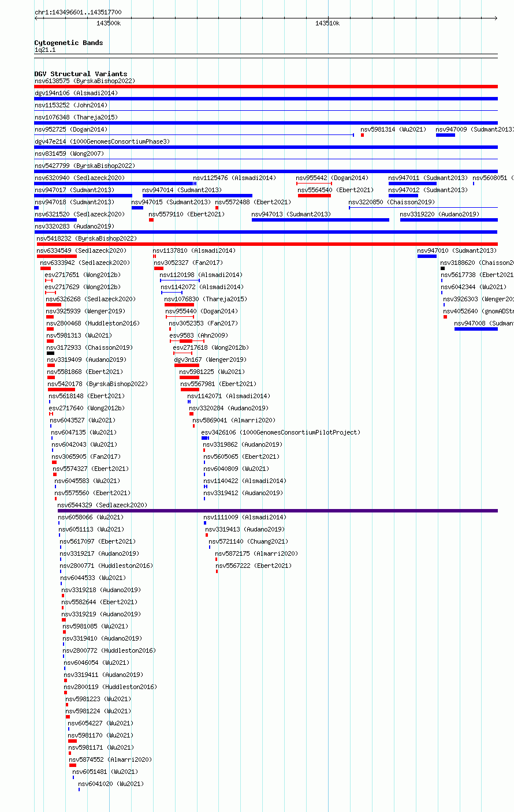514x812 pixels.
Task: Click esv2717629 (Wong2012b) label
Action: (x=83, y=287)
